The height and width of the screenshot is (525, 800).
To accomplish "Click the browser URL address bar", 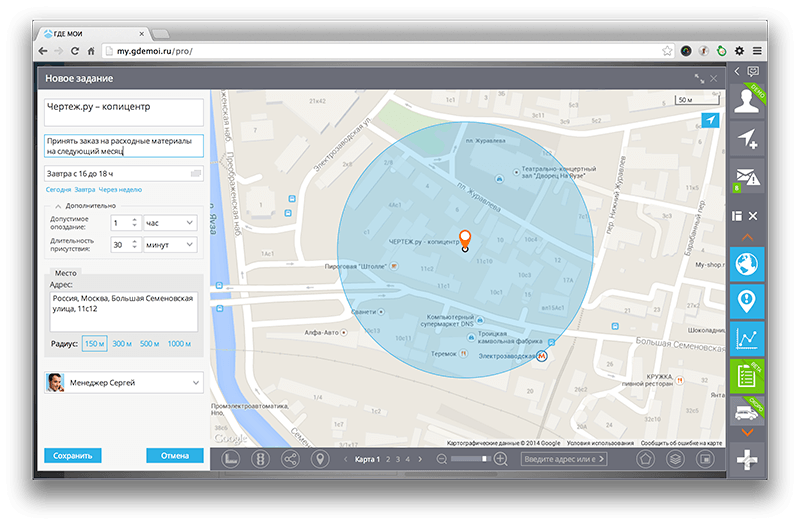I will pyautogui.click(x=388, y=51).
